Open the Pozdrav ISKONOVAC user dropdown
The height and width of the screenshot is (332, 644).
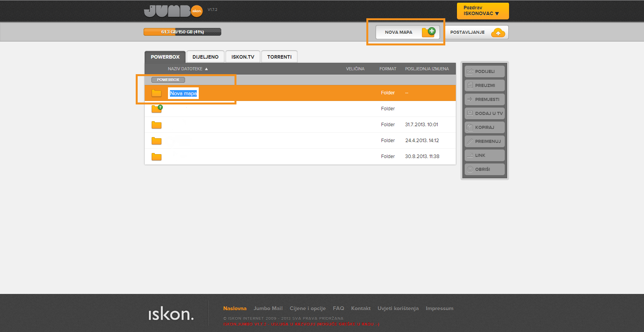[x=483, y=11]
